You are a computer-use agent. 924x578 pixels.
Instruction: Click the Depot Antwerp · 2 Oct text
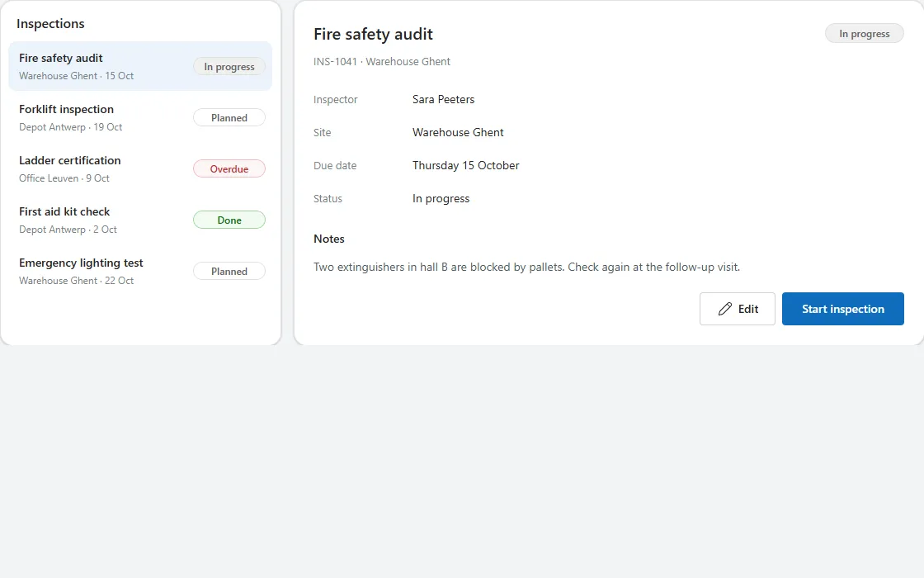click(68, 230)
